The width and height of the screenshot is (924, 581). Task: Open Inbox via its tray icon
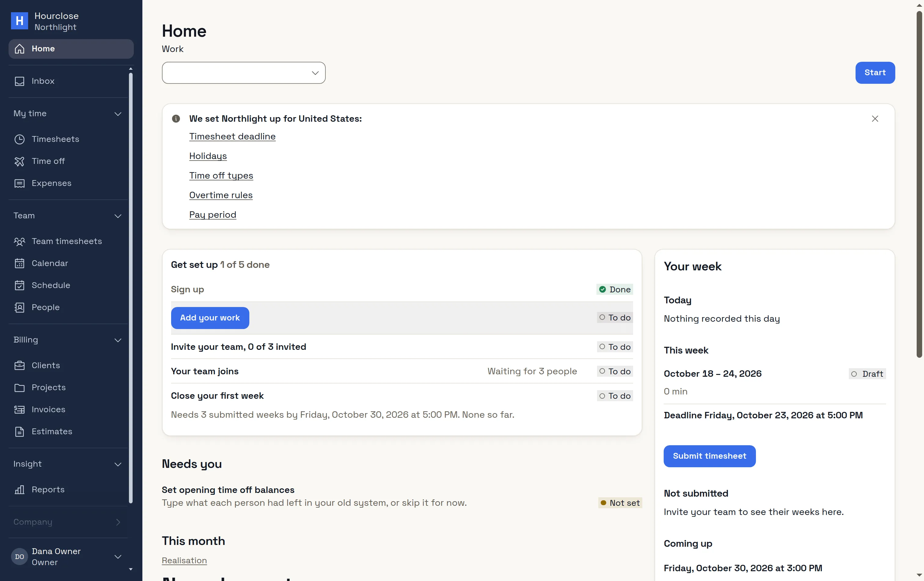click(19, 81)
